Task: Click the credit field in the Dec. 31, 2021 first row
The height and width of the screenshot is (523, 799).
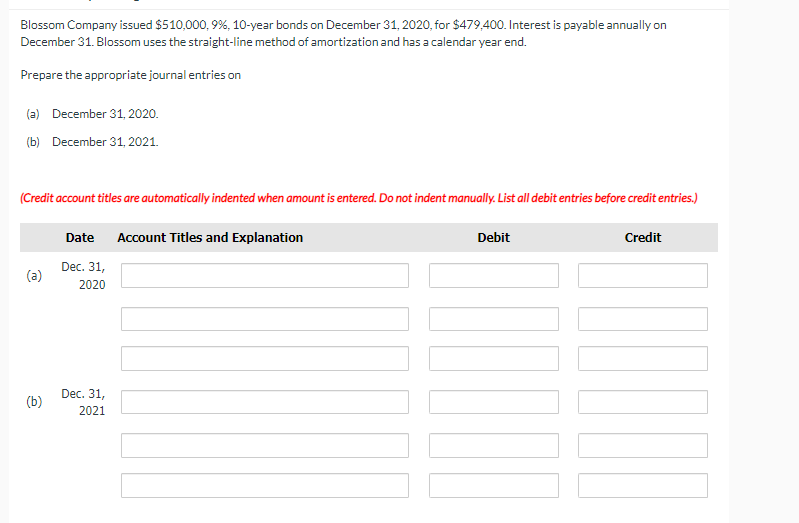Action: pyautogui.click(x=643, y=402)
